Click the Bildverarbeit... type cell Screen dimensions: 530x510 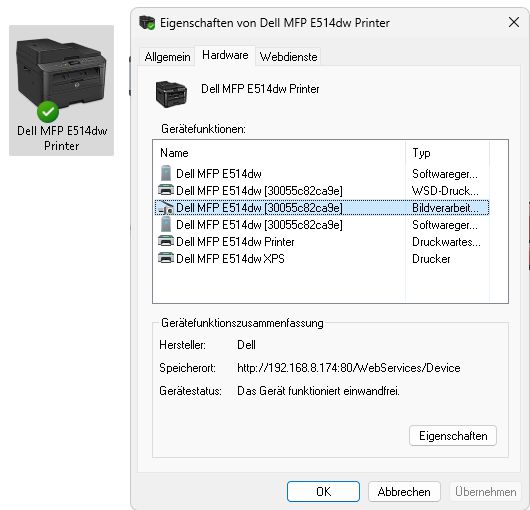coord(445,208)
